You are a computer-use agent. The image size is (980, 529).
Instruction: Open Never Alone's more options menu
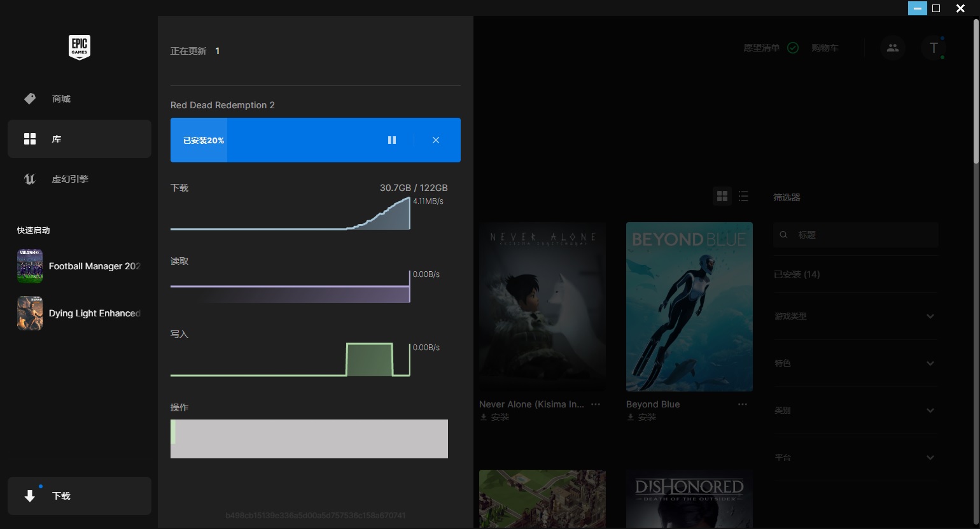[596, 404]
